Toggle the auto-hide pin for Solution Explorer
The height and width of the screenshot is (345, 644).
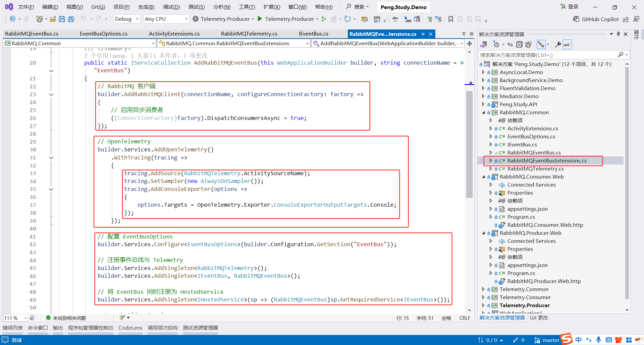(x=618, y=34)
